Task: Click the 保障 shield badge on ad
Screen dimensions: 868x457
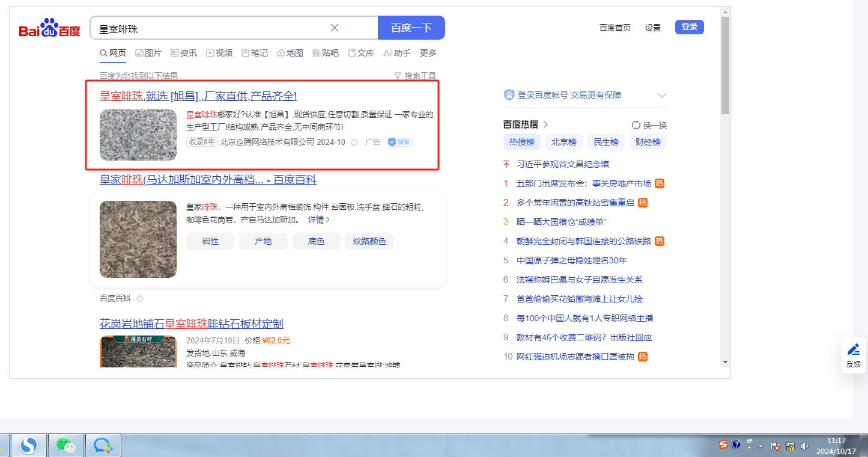Action: (400, 142)
